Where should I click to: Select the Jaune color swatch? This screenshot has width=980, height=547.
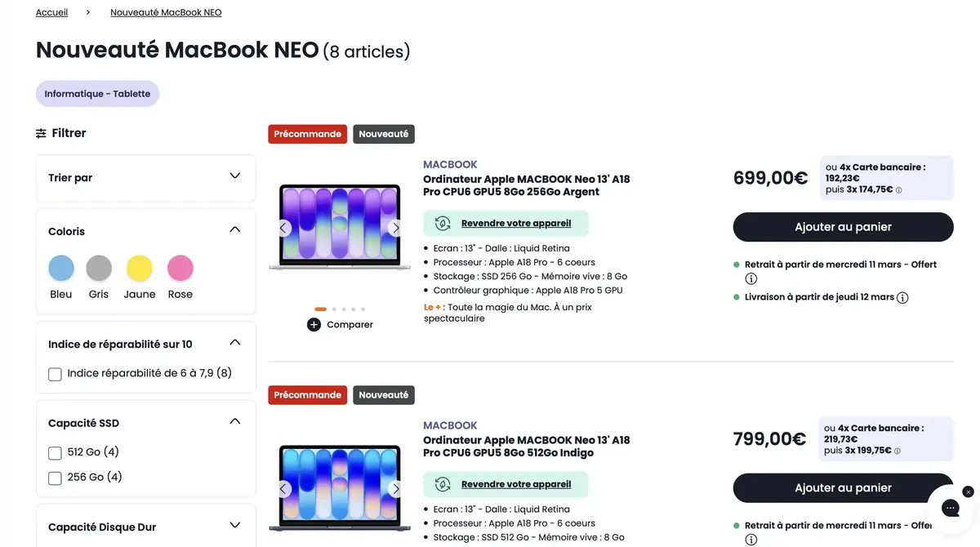click(140, 268)
